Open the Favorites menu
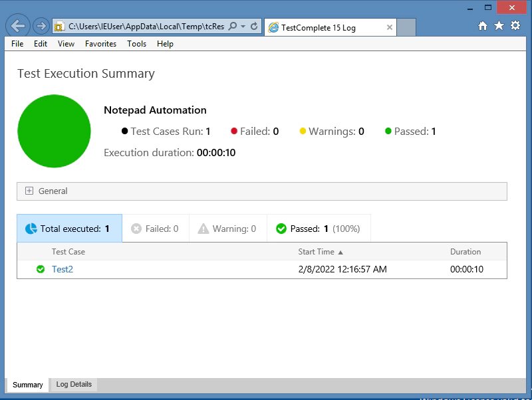This screenshot has width=532, height=400. click(x=100, y=44)
